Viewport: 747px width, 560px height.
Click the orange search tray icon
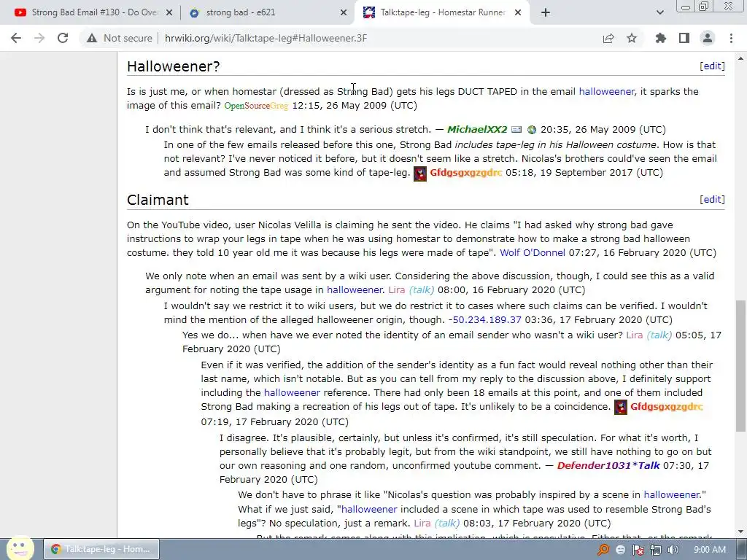pyautogui.click(x=603, y=550)
